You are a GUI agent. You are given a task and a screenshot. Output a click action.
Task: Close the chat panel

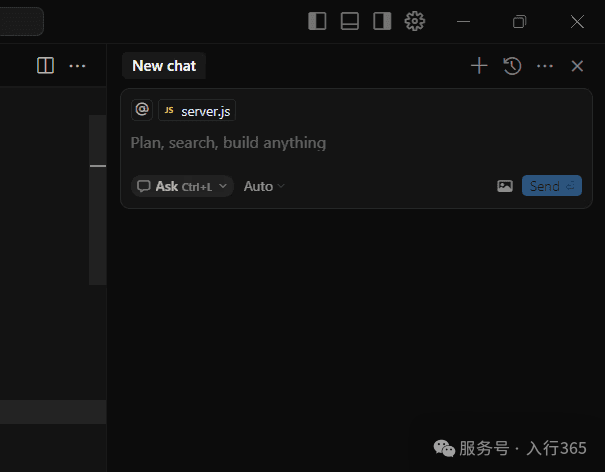click(577, 66)
